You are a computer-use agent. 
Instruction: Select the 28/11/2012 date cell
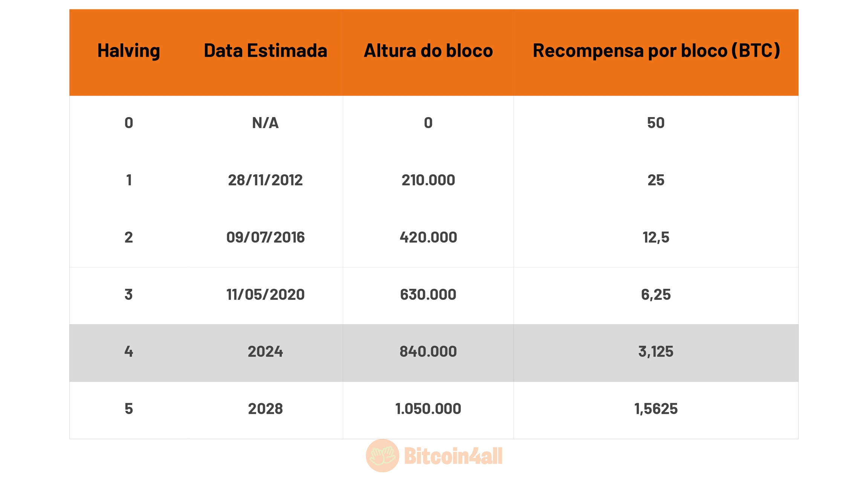point(265,180)
